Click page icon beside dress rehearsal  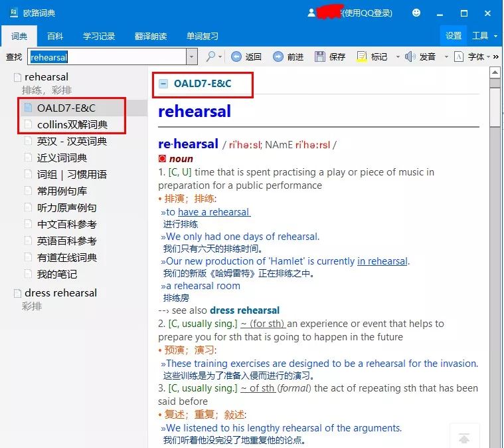coord(17,293)
